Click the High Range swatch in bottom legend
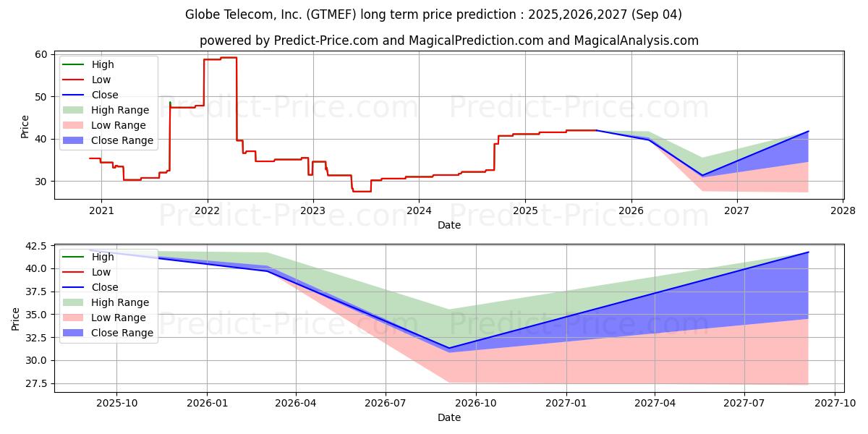 (74, 303)
